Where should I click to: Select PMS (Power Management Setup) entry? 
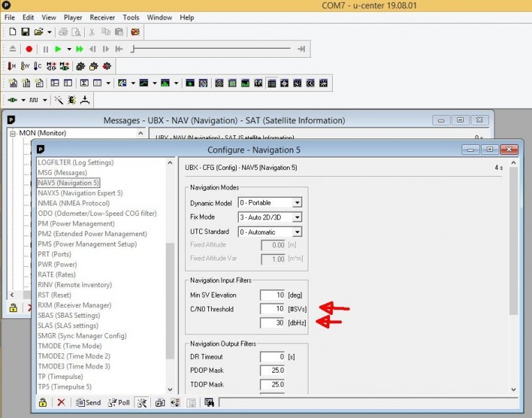(87, 244)
